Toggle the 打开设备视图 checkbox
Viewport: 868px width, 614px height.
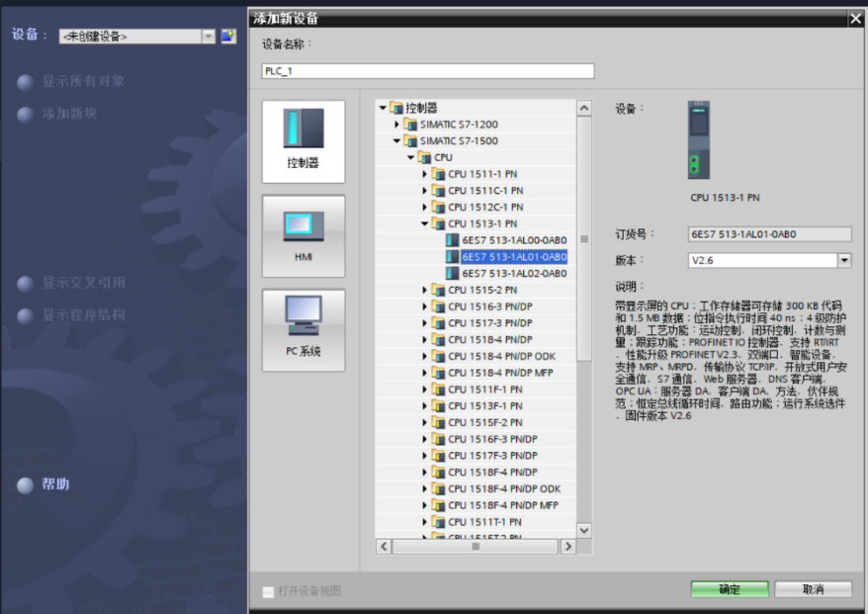268,592
